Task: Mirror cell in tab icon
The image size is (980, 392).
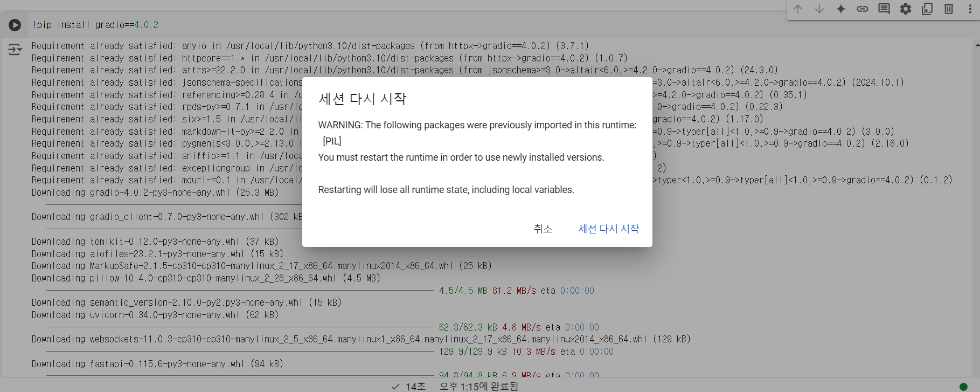Action: point(927,9)
